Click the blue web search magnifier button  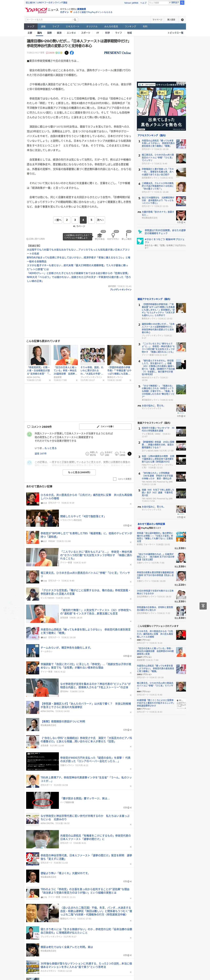[182, 2]
